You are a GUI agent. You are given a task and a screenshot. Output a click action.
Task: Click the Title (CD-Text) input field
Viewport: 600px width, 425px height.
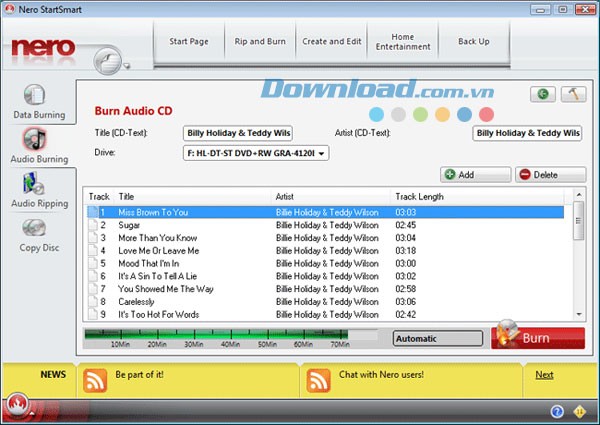[x=236, y=132]
